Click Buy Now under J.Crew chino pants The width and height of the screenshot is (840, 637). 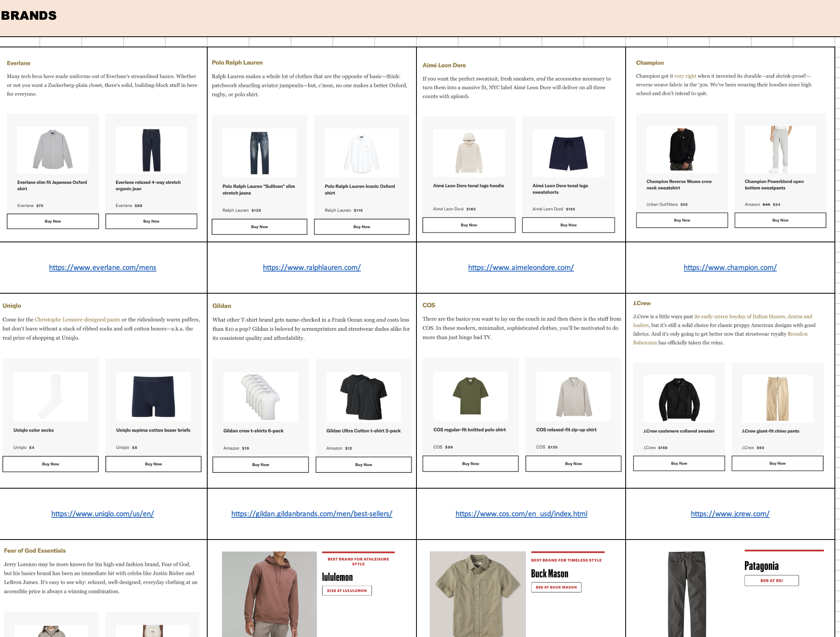click(x=778, y=463)
